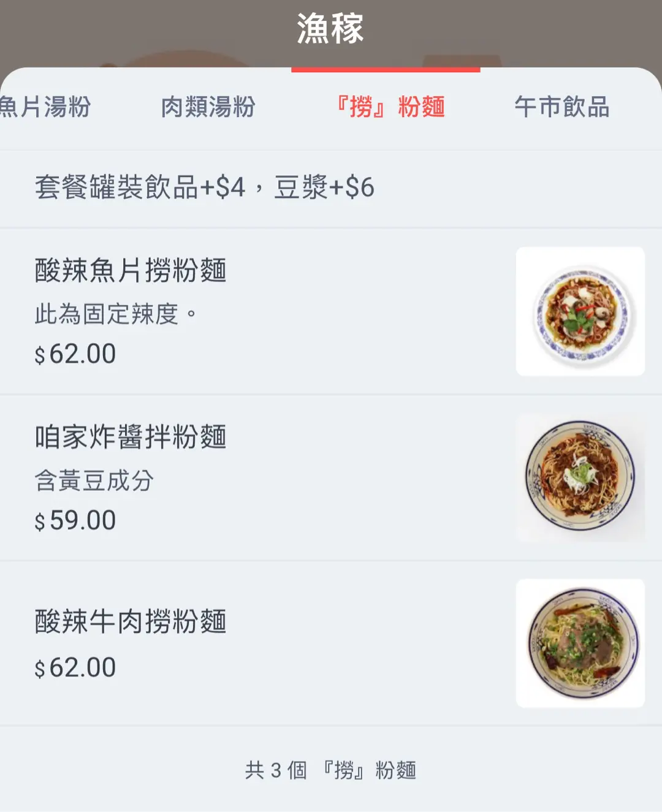The image size is (662, 812).
Task: Select the 酸辣牛肉撈粉麵 item title
Action: click(x=131, y=621)
